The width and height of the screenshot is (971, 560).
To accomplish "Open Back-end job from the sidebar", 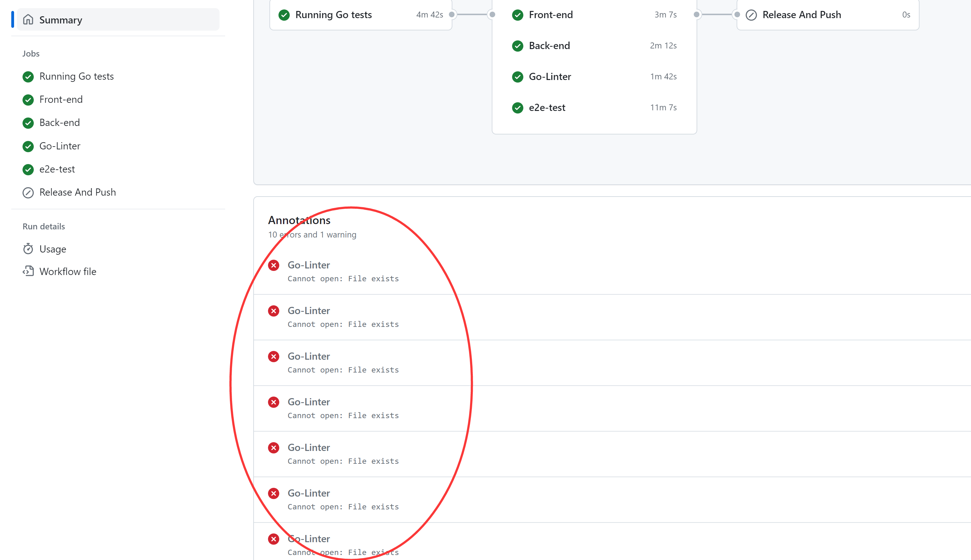I will (59, 122).
